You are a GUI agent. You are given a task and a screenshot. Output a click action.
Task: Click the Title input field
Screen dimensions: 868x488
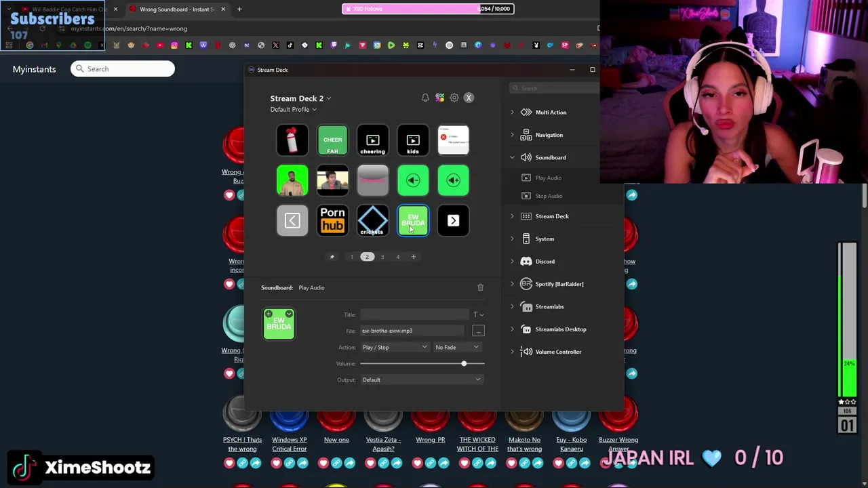click(x=414, y=314)
